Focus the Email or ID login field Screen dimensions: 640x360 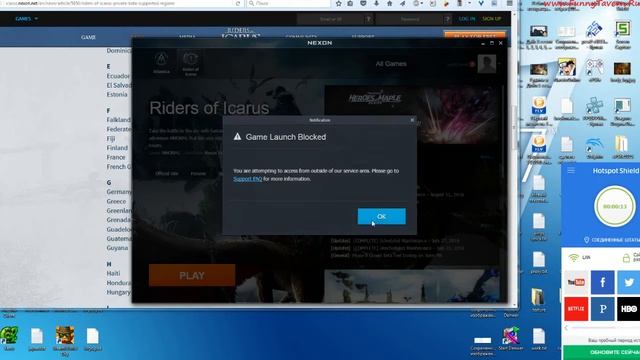click(x=330, y=19)
